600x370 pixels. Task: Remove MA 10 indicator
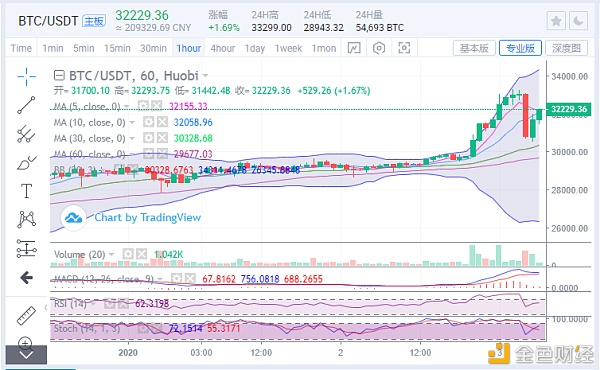(162, 122)
